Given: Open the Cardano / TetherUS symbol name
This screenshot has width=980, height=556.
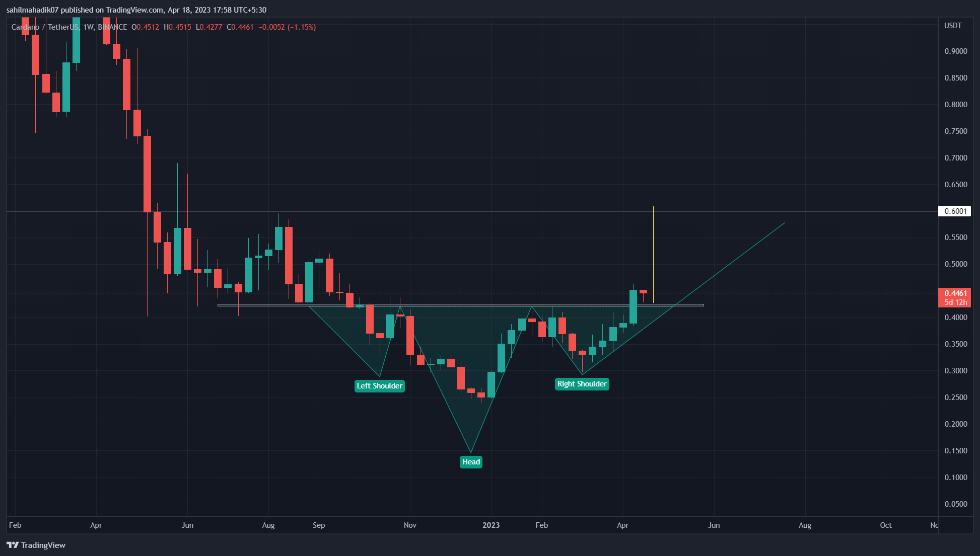Looking at the screenshot, I should click(44, 27).
